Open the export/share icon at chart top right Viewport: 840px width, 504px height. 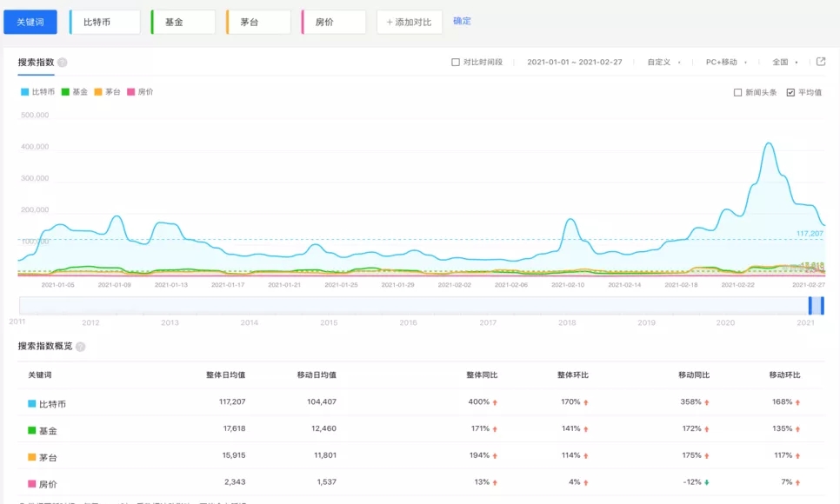click(x=821, y=62)
